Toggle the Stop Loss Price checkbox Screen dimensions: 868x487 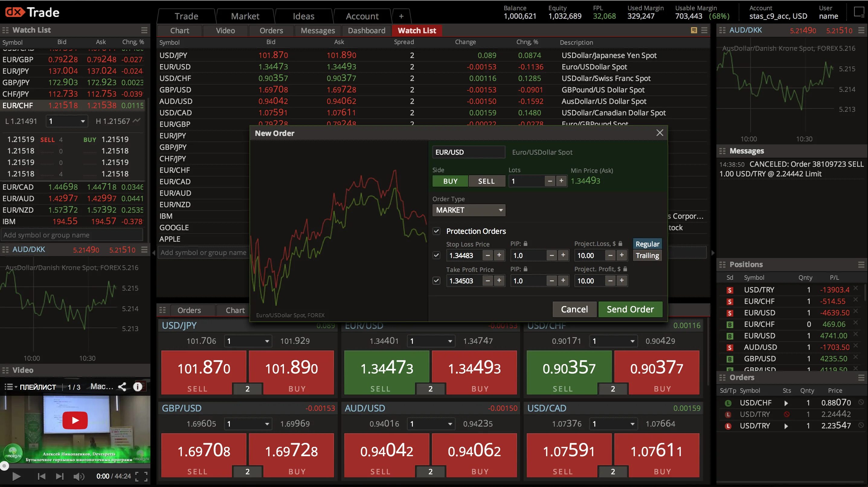pyautogui.click(x=436, y=255)
